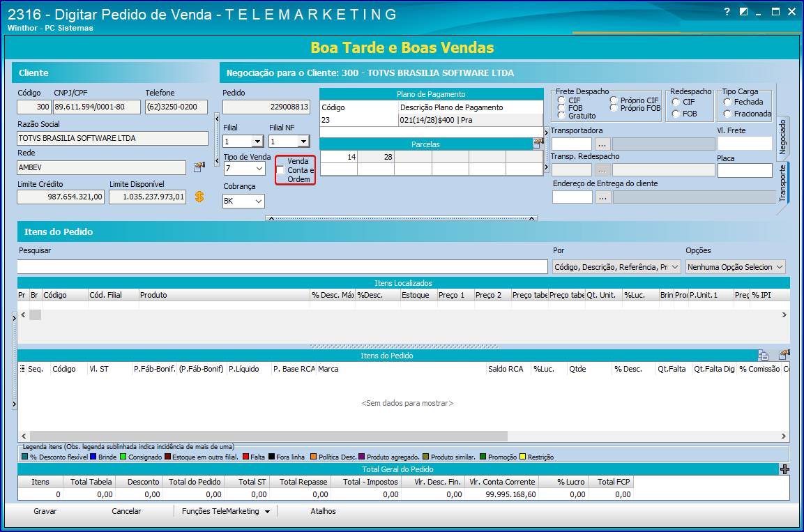Expand the Itens do Pedido side arrow
This screenshot has width=804, height=532.
click(x=15, y=404)
